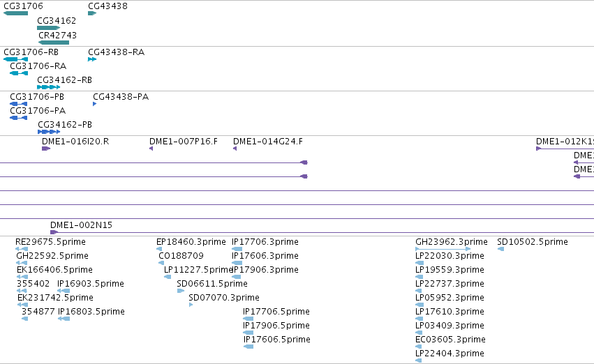The height and width of the screenshot is (364, 594).
Task: Click the IP16903.5prime EST glyph
Action: tap(64, 291)
